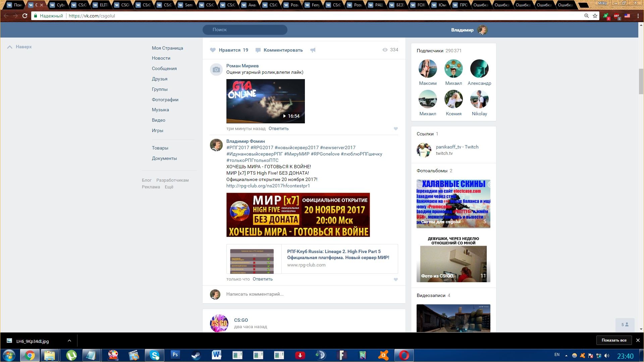The image size is (644, 362).
Task: Open Skype from the taskbar
Action: click(154, 355)
